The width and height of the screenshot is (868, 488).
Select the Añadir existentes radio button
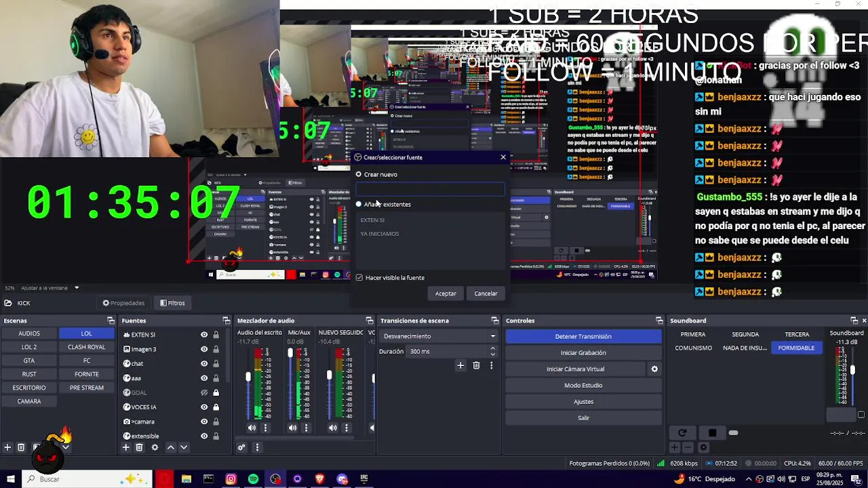[359, 204]
